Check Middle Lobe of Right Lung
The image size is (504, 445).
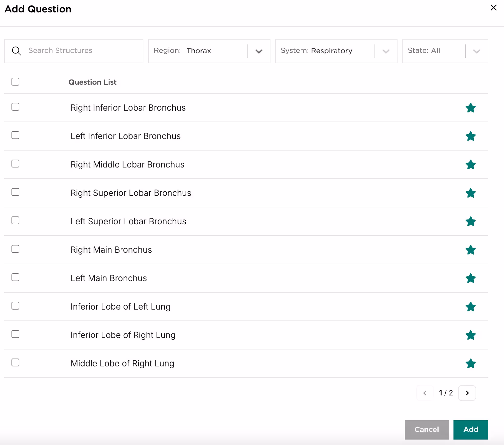[15, 362]
